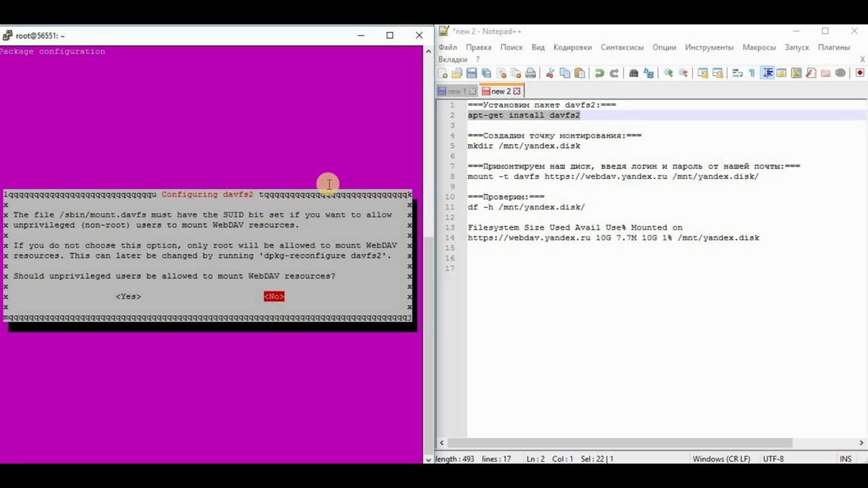This screenshot has height=488, width=868.
Task: Paste from clipboard via toolbar icon
Action: [x=580, y=73]
